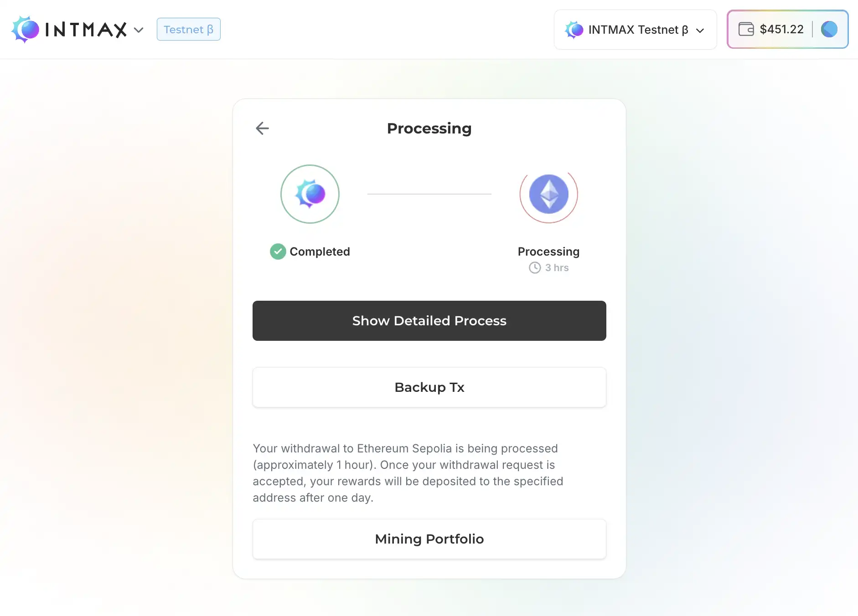The height and width of the screenshot is (616, 858).
Task: Click the Ethereum step icon
Action: pos(548,194)
